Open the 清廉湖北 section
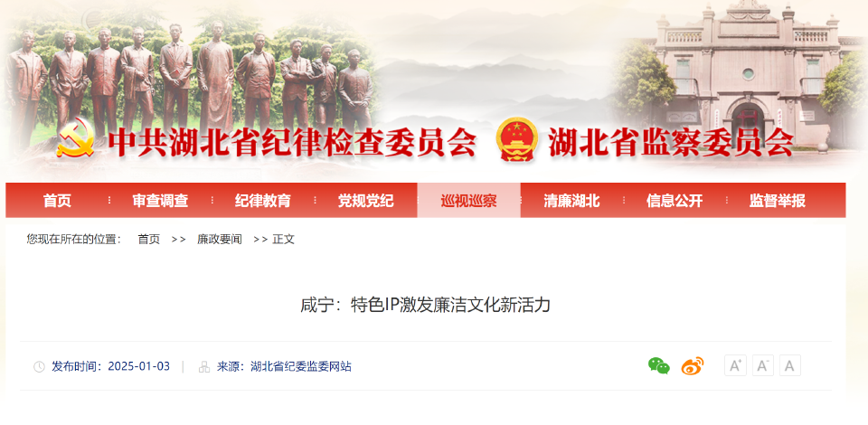 571,201
